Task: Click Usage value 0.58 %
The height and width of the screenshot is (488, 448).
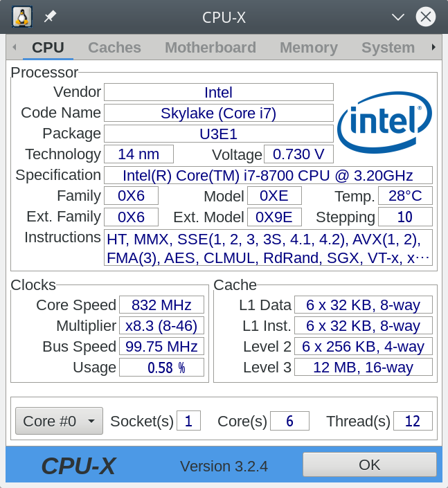Action: tap(161, 368)
